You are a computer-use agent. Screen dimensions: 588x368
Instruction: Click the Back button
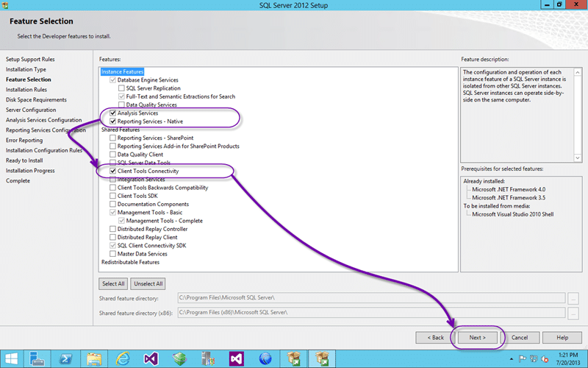click(435, 338)
